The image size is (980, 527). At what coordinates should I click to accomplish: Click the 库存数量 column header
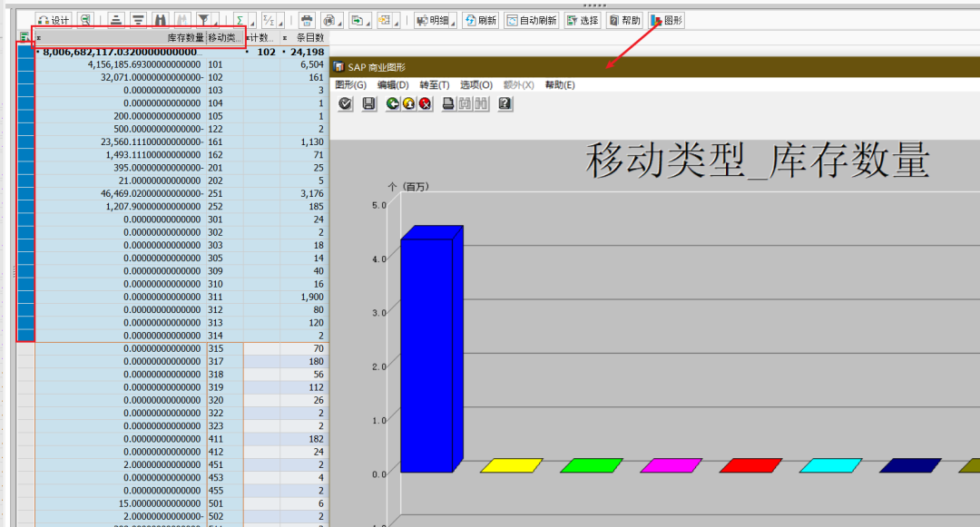pos(120,37)
